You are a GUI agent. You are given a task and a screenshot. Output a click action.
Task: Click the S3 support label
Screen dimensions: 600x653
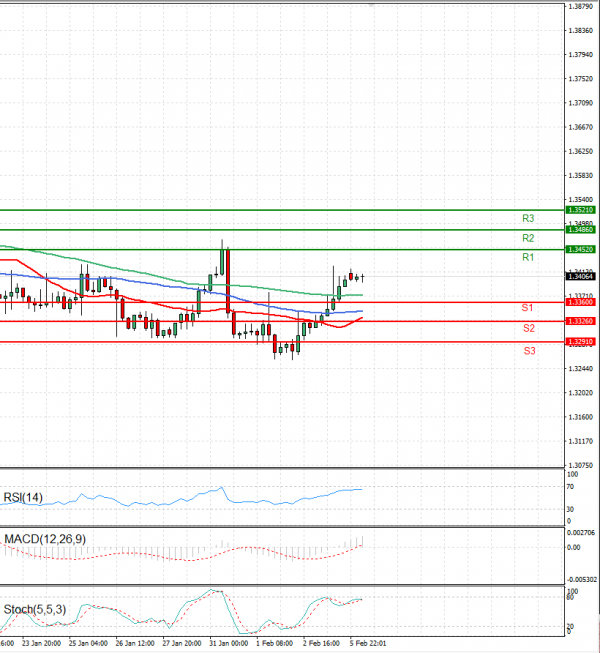[529, 351]
